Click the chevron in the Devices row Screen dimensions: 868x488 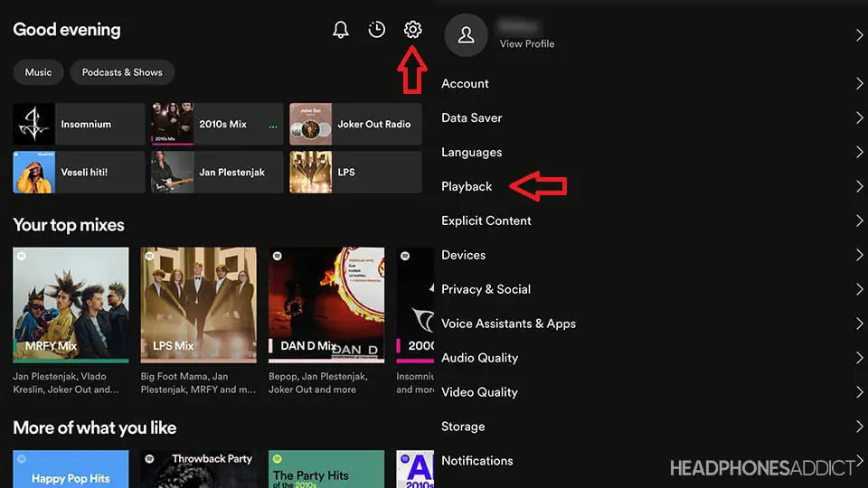click(859, 255)
